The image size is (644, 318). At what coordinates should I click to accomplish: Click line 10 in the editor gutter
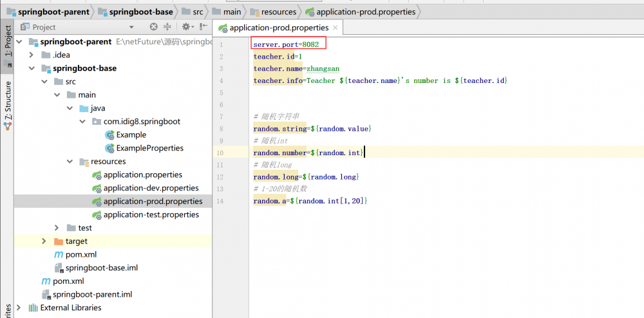tap(220, 153)
